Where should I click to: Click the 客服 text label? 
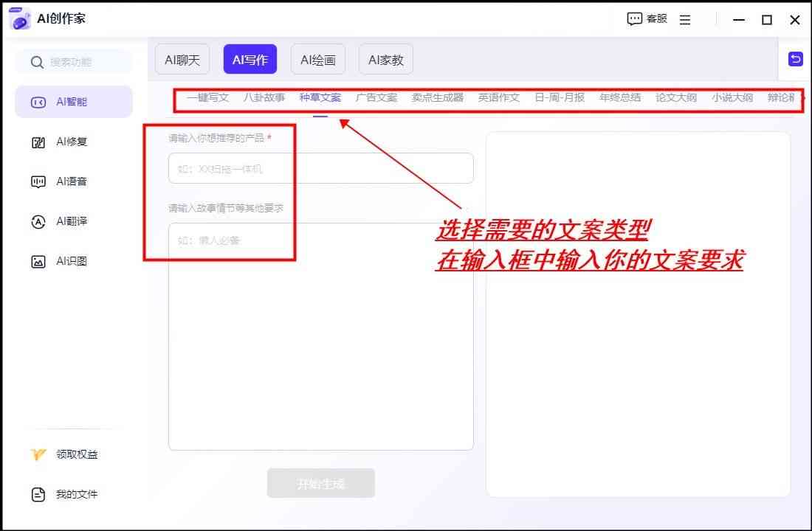(657, 19)
